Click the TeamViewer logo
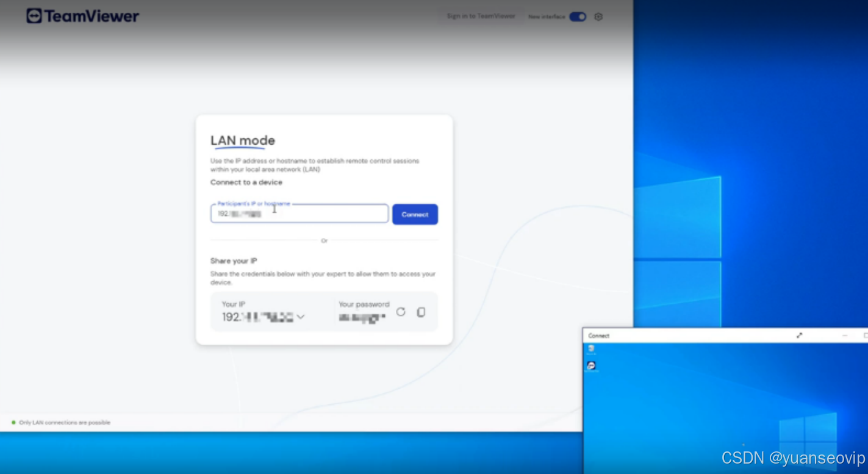 tap(82, 16)
